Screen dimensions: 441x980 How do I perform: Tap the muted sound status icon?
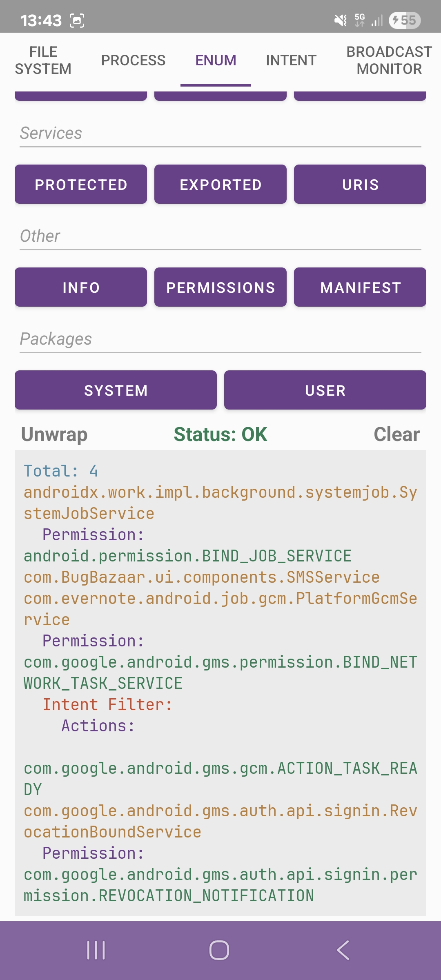click(x=340, y=20)
